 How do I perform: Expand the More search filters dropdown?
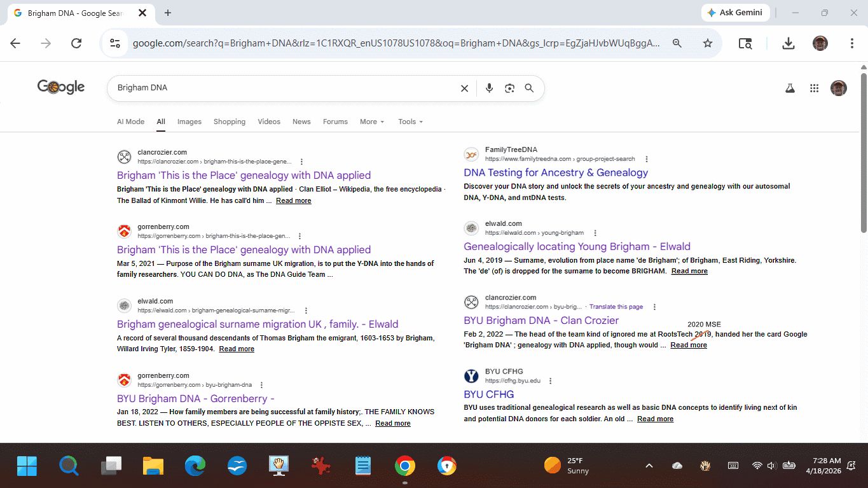tap(372, 122)
